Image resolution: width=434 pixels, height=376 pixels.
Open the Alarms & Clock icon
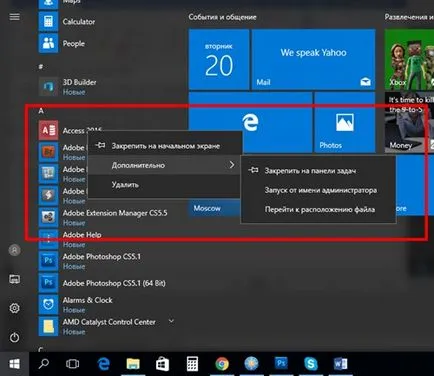48,305
